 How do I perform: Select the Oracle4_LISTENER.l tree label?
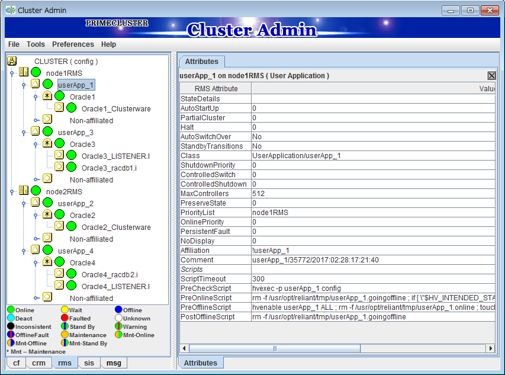(x=116, y=286)
